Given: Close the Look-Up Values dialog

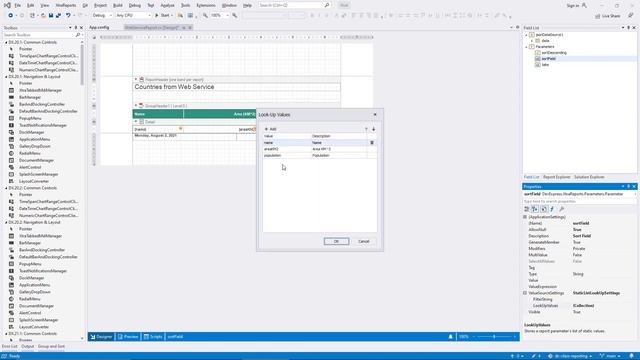Looking at the screenshot, I should (375, 115).
